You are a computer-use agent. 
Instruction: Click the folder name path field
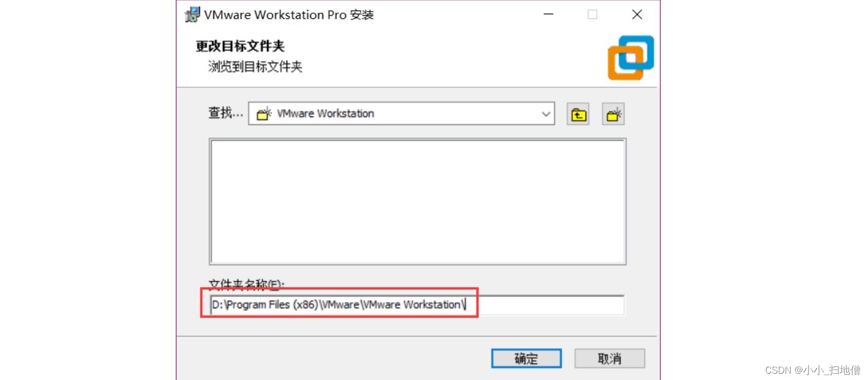click(x=417, y=305)
